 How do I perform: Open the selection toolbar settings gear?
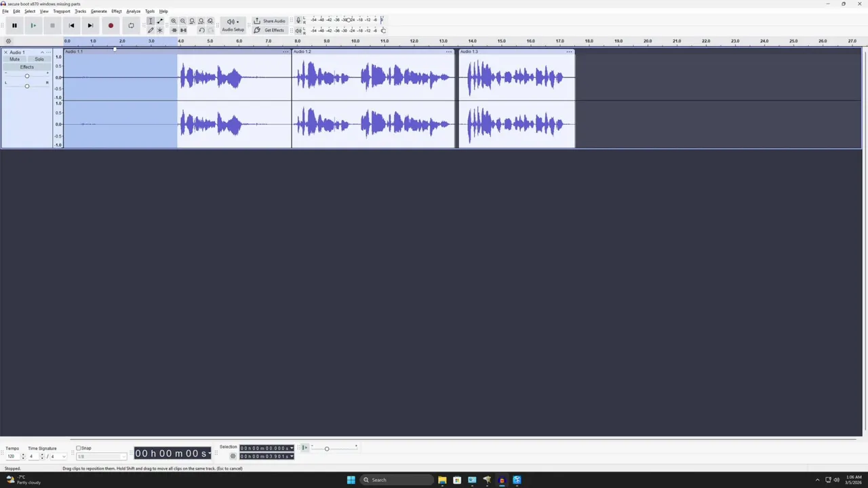(233, 456)
